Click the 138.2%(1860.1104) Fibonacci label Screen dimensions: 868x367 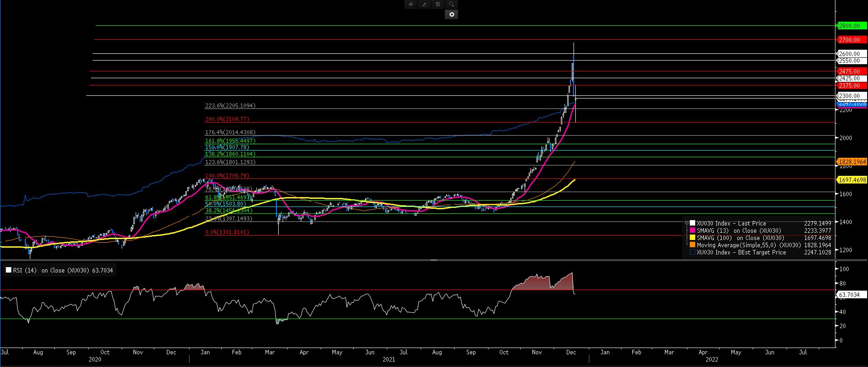[x=230, y=154]
